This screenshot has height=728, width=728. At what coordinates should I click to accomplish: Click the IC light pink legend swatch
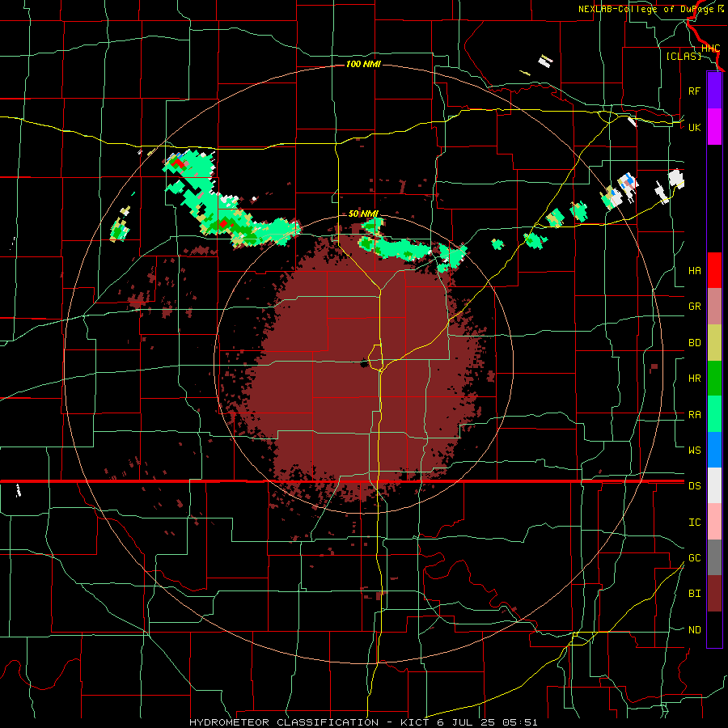click(714, 522)
